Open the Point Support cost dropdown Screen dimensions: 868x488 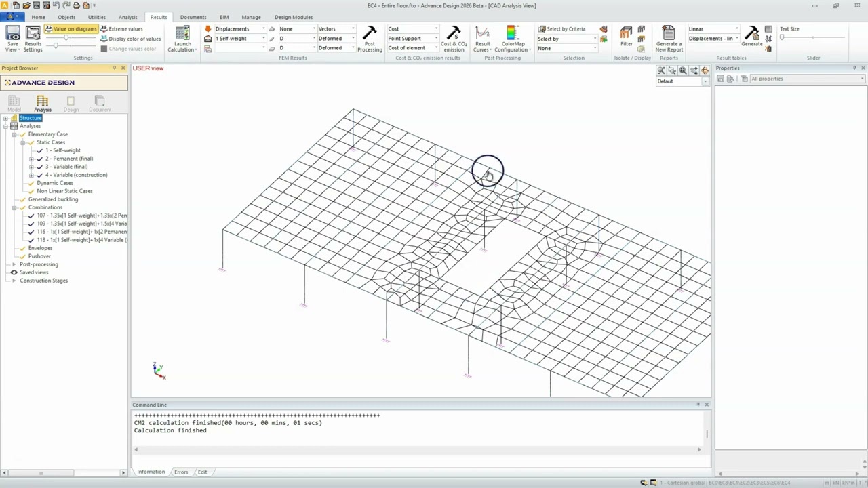(413, 39)
